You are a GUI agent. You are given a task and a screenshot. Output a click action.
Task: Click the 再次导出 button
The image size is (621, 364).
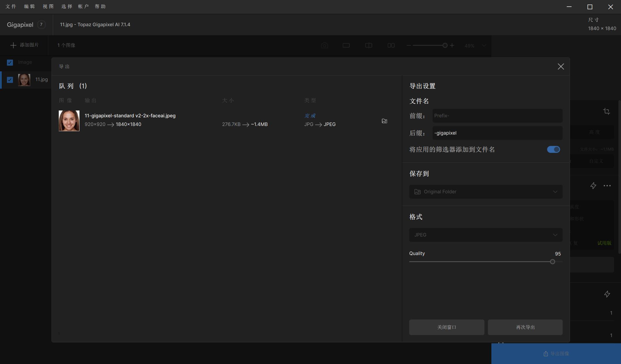tap(525, 327)
